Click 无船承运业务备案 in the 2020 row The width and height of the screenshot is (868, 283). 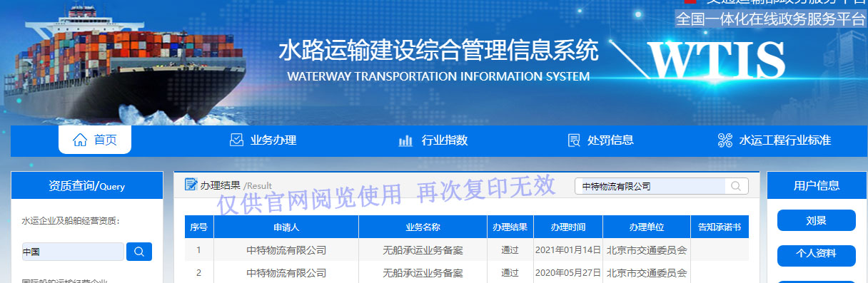click(x=423, y=273)
